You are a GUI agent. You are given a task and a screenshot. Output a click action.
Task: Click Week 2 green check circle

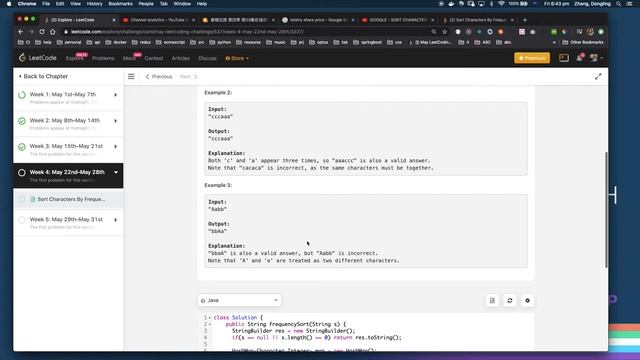coord(22,121)
